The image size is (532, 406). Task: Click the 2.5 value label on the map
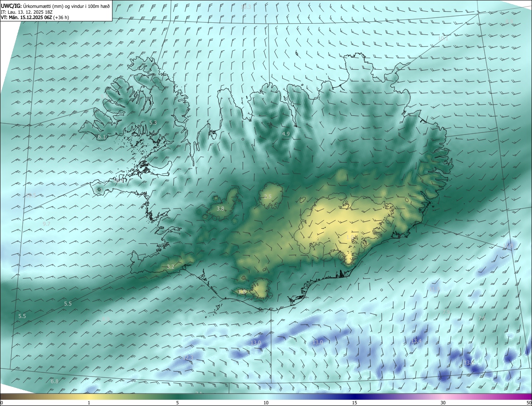[x=268, y=196]
